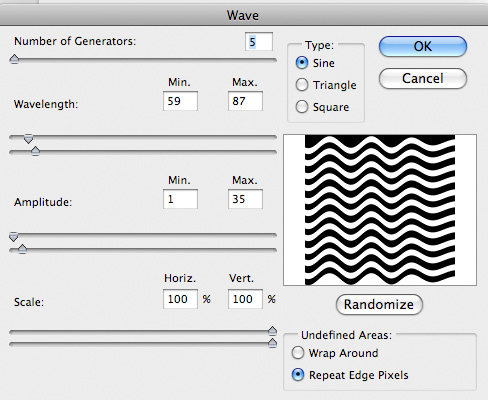Click the Wavelength label
The image size is (488, 400).
pyautogui.click(x=46, y=104)
